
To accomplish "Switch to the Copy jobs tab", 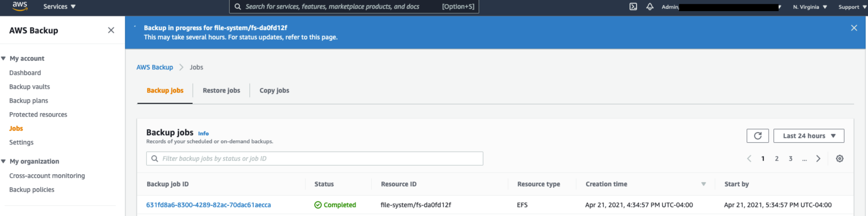I will (x=274, y=90).
